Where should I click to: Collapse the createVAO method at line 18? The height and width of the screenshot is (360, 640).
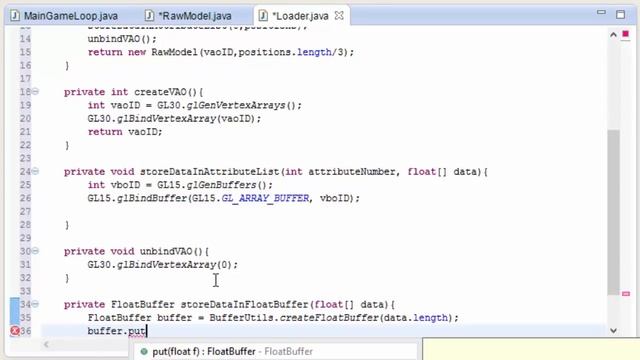[36, 91]
